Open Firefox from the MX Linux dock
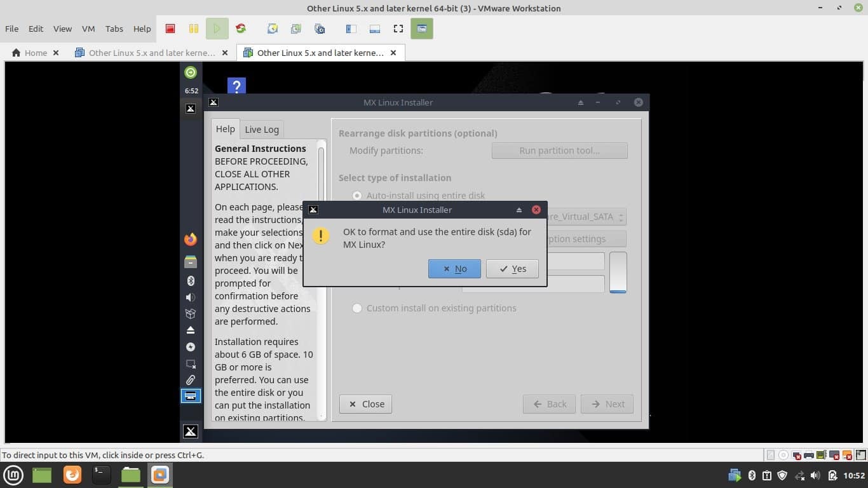This screenshot has height=488, width=868. [191, 240]
